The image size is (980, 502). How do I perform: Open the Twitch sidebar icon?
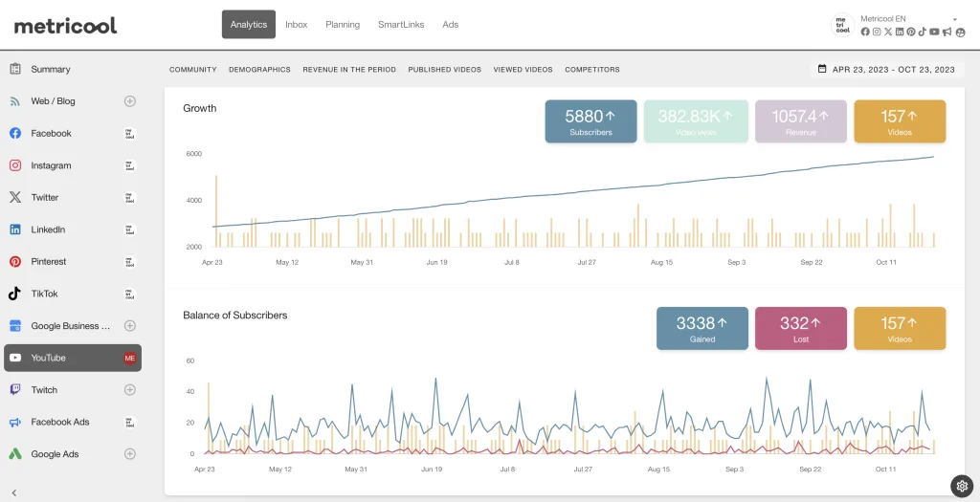click(15, 390)
